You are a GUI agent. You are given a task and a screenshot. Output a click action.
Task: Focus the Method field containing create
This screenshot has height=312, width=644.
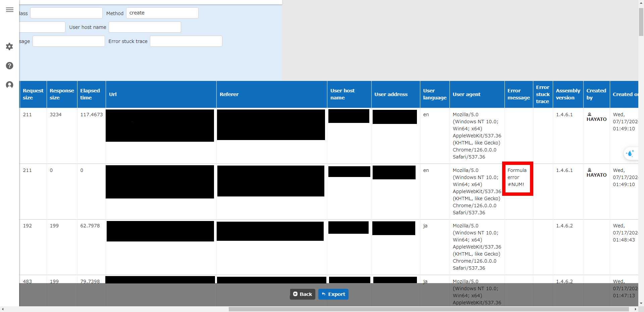point(162,13)
